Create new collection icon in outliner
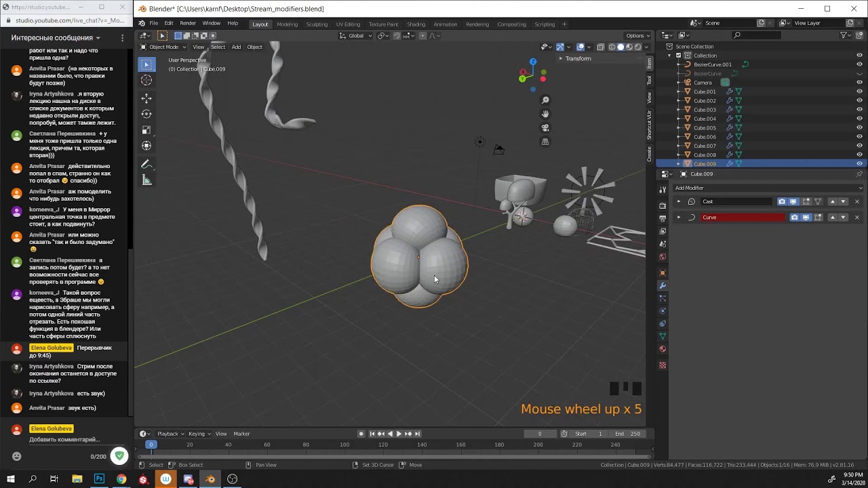Screen dimensions: 868x488 click(x=859, y=35)
